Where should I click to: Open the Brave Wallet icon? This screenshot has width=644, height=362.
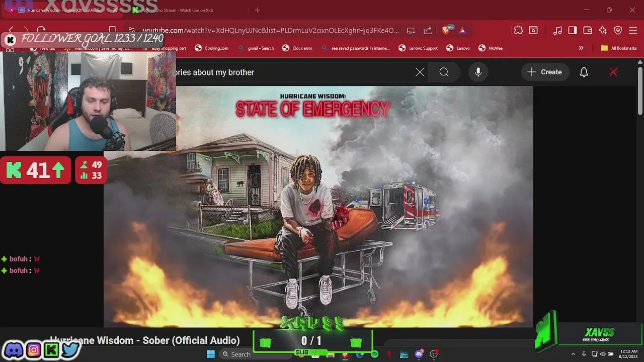588,30
